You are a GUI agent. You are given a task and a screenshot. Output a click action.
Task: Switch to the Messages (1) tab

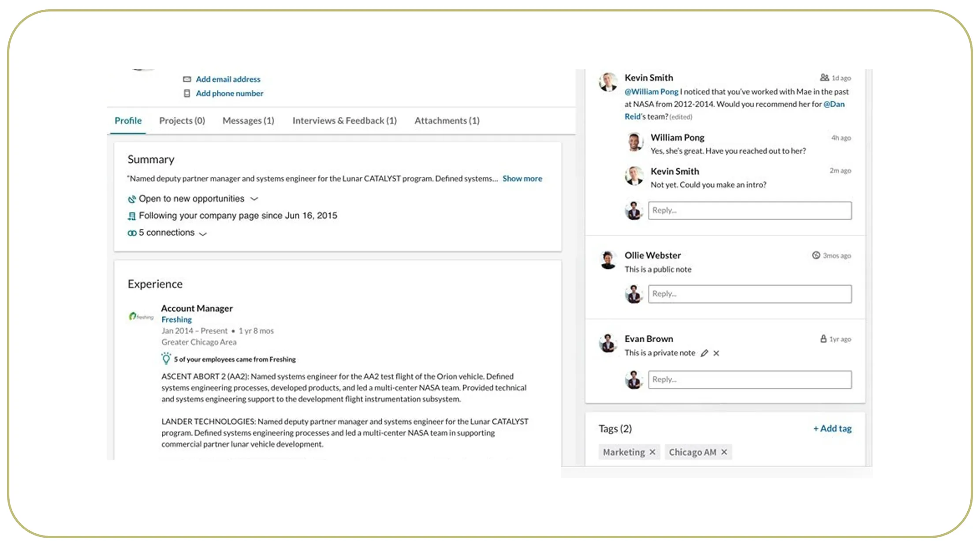(248, 120)
